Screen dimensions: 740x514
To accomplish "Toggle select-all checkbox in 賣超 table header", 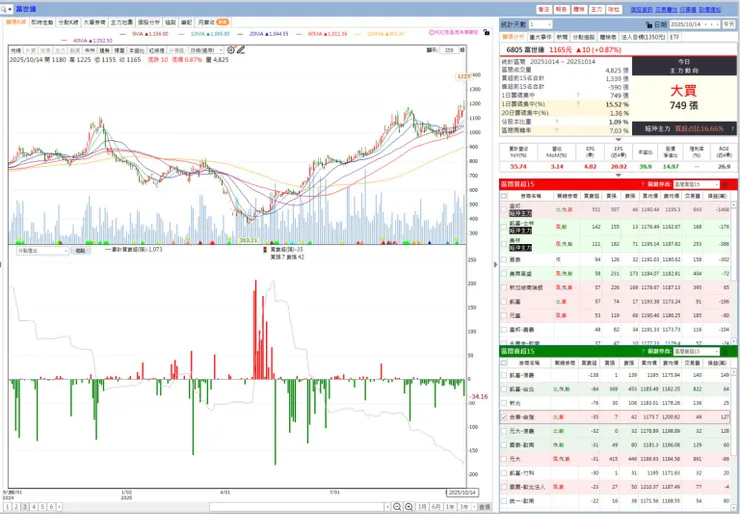I will pos(504,363).
